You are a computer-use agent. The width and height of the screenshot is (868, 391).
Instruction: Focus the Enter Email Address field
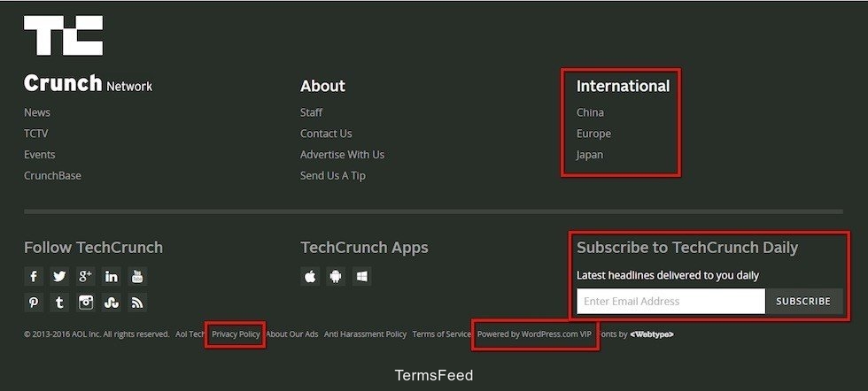coord(671,302)
